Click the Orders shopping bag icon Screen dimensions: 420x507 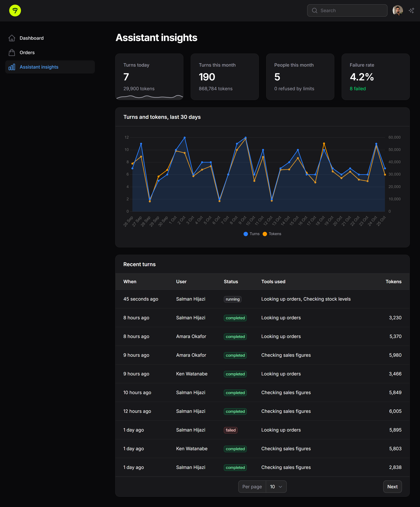click(12, 53)
